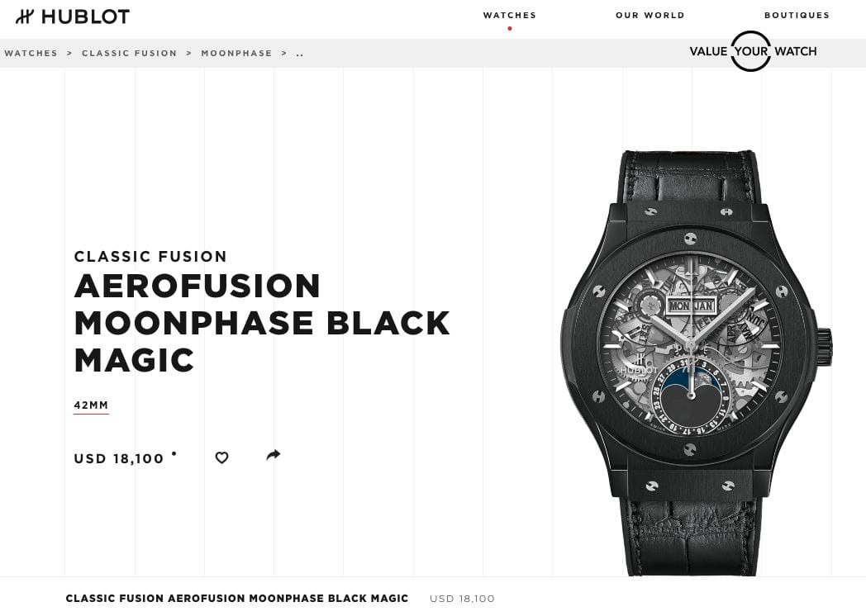Share the watch using arrow icon
866x616 pixels.
(x=274, y=455)
